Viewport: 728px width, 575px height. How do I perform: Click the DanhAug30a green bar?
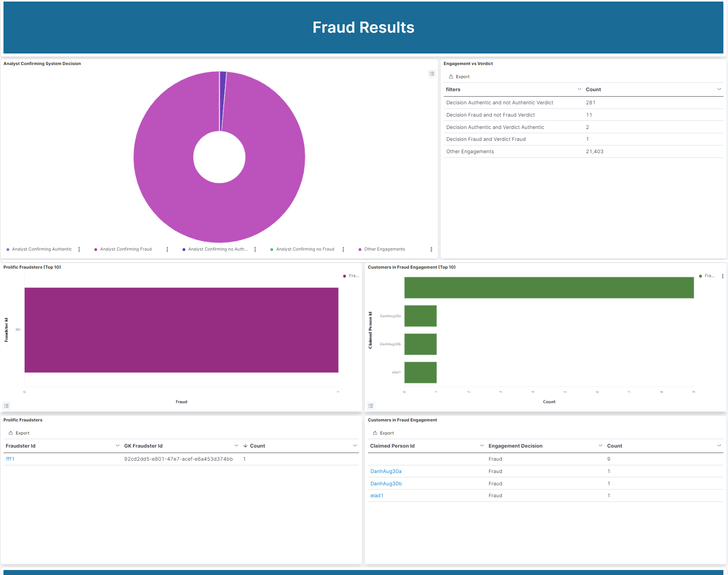pyautogui.click(x=420, y=316)
